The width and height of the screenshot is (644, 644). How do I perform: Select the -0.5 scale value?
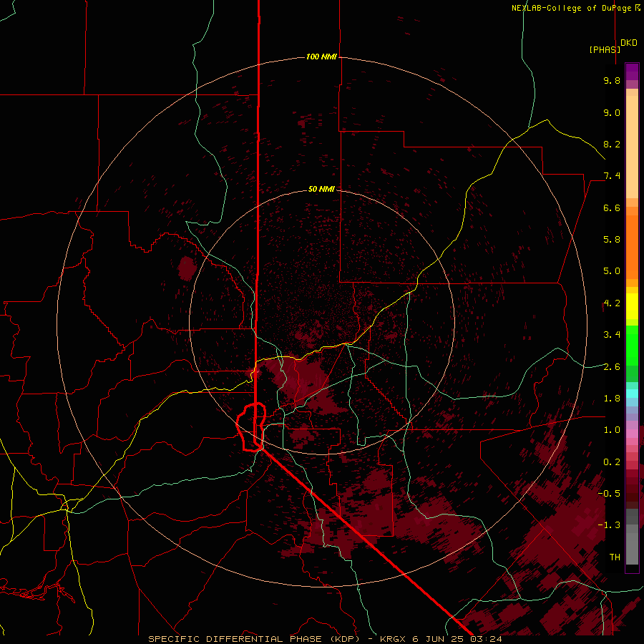click(609, 493)
